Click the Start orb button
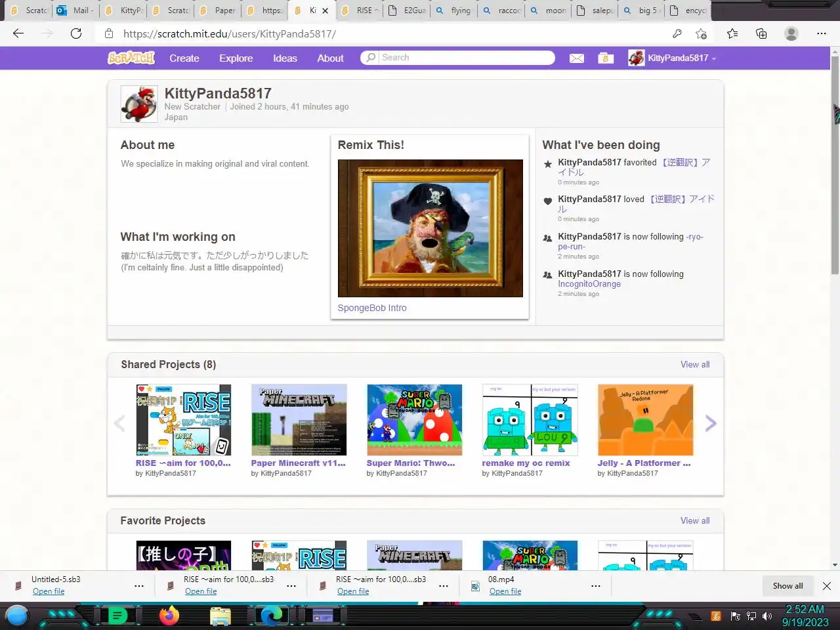Screen dimensions: 840x630 point(17,616)
